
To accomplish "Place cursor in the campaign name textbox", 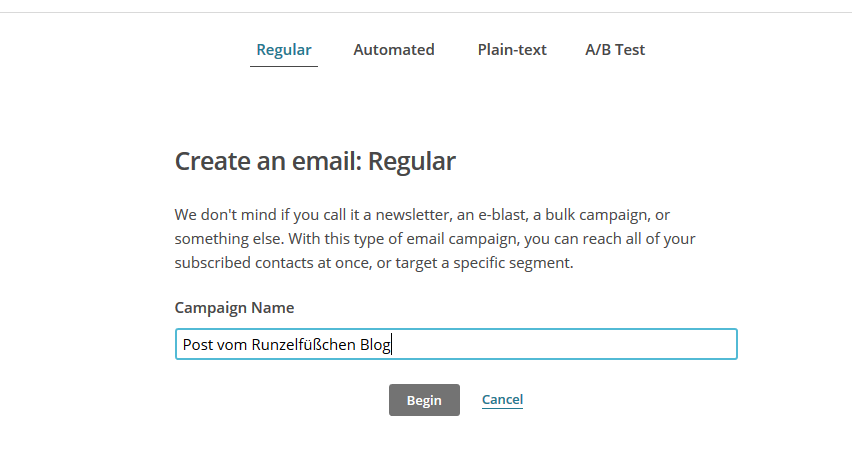I will (456, 344).
